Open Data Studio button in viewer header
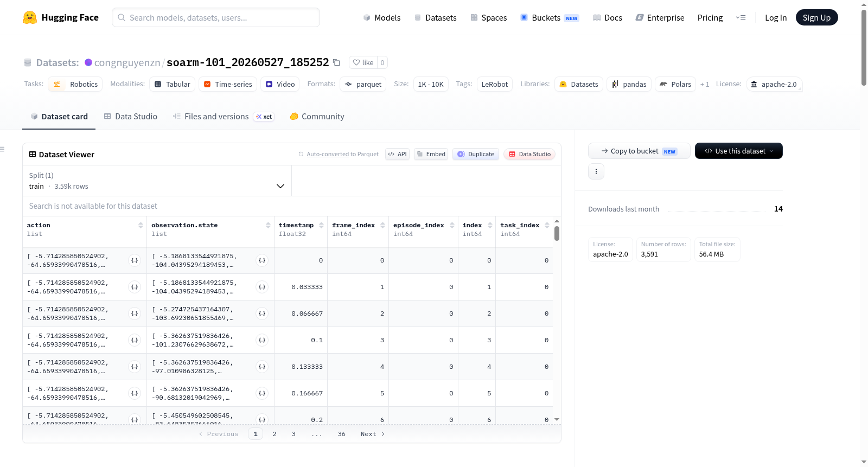This screenshot has width=868, height=467. coord(529,154)
